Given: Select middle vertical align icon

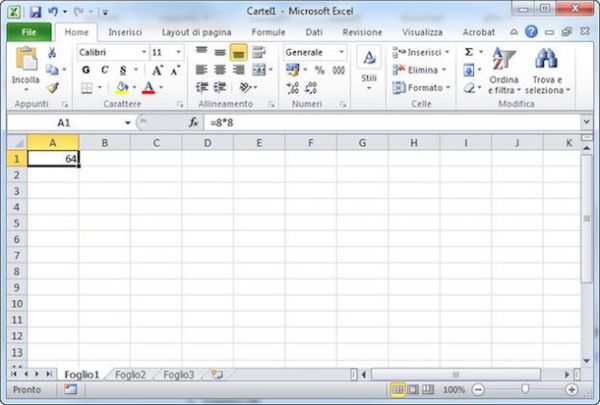Looking at the screenshot, I should [x=220, y=52].
